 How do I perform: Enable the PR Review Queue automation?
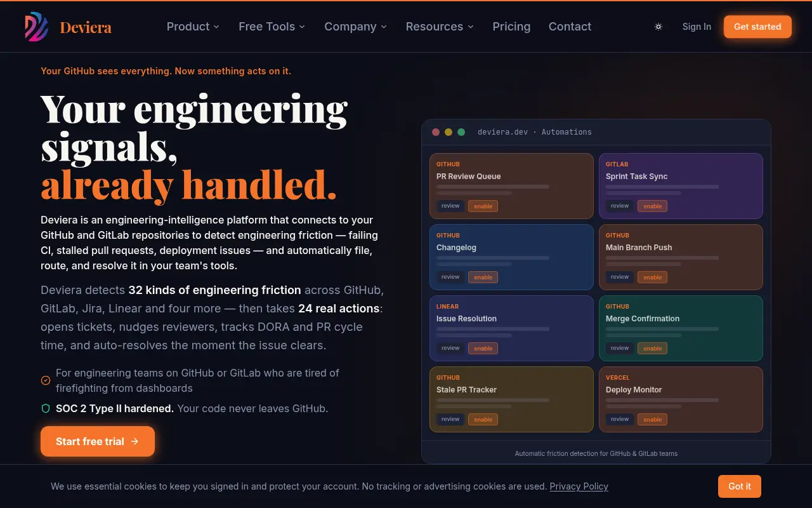483,206
